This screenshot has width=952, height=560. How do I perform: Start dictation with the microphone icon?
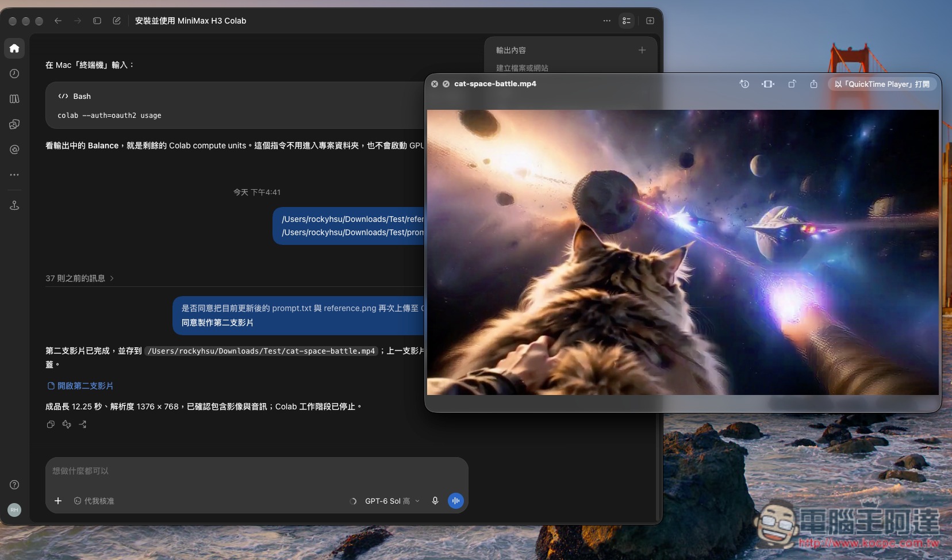(435, 501)
